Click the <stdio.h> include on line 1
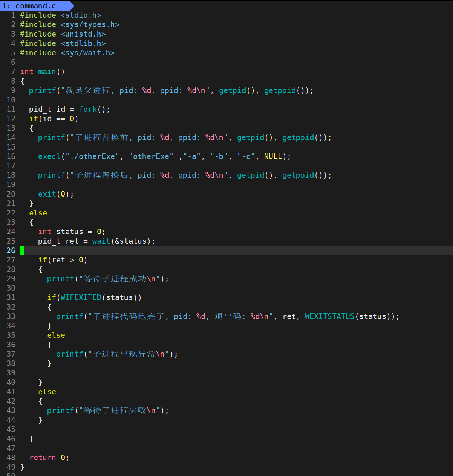Screen dimensions: 453x476 point(81,15)
